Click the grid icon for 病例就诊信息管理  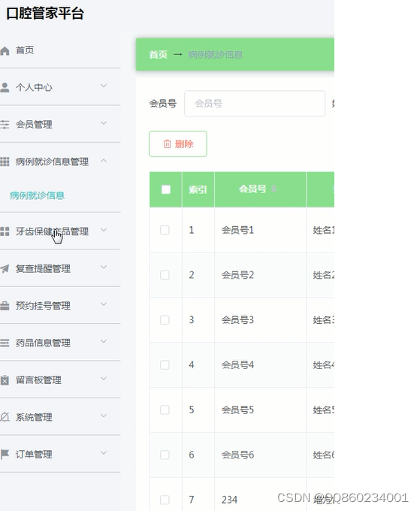pos(5,162)
